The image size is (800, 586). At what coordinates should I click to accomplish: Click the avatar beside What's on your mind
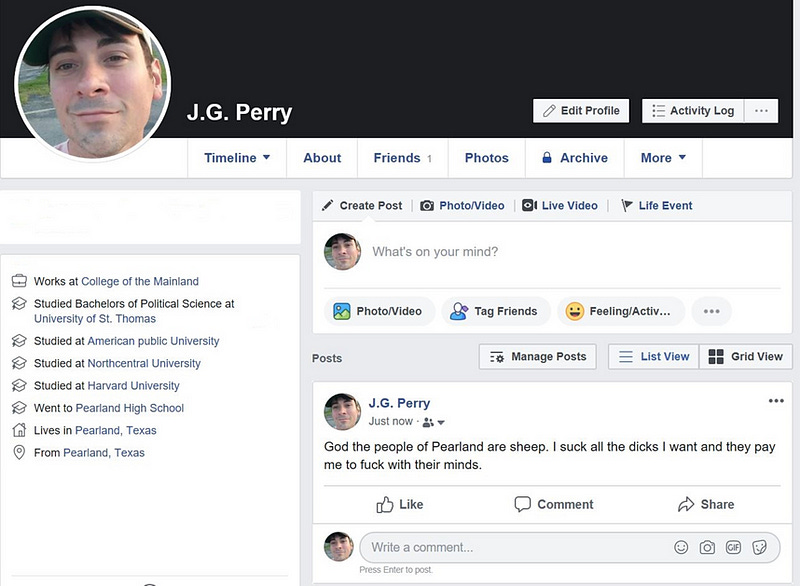342,251
